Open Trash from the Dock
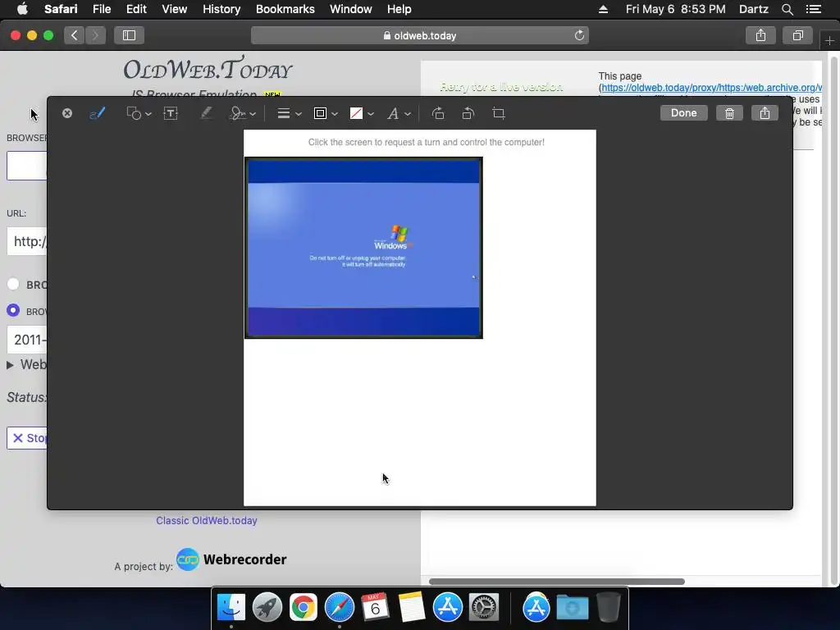The height and width of the screenshot is (630, 840). tap(609, 607)
